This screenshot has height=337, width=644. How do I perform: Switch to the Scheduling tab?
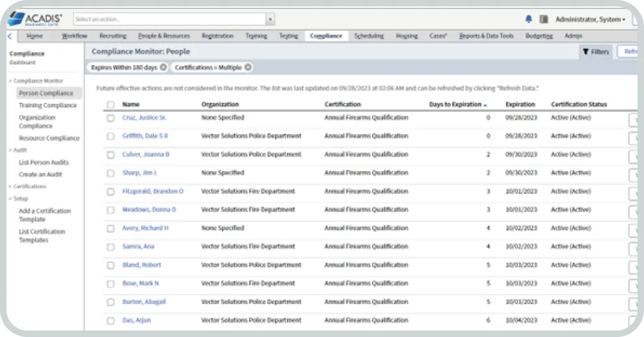click(x=369, y=36)
